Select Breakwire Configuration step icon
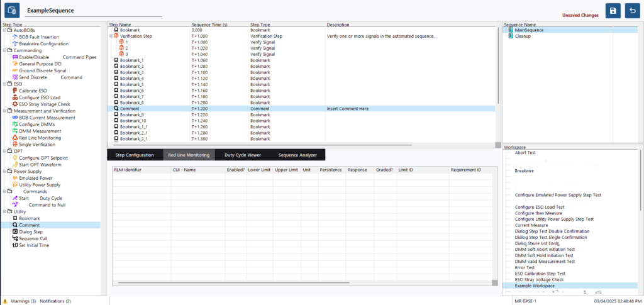 (x=16, y=43)
